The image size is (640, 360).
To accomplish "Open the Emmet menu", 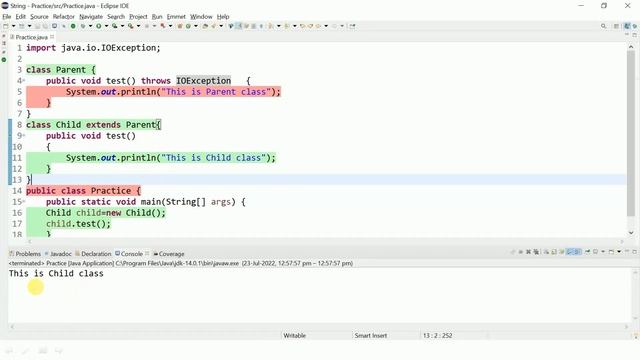I will tap(176, 16).
